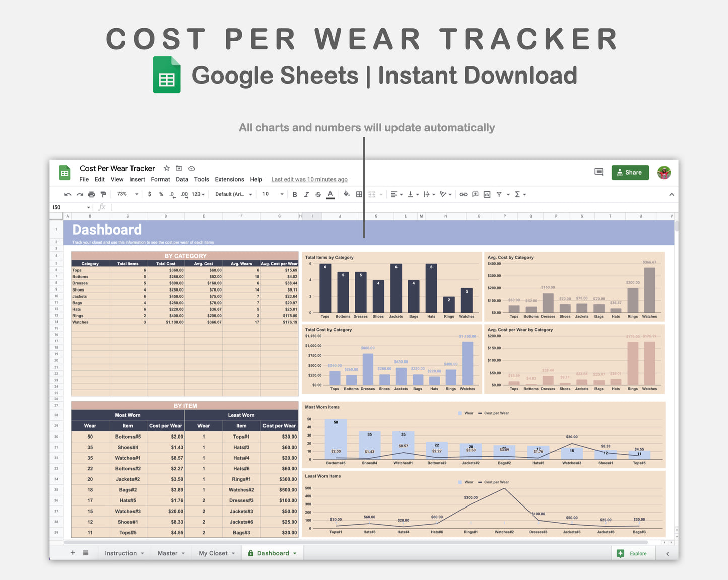Open the Fill color tool
Image resolution: width=728 pixels, height=580 pixels.
(347, 194)
